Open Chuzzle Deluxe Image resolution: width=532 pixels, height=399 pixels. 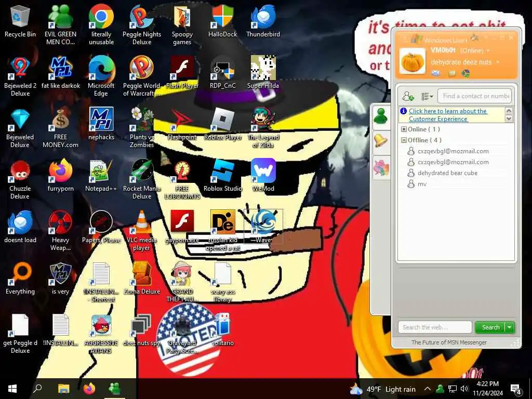tap(20, 179)
